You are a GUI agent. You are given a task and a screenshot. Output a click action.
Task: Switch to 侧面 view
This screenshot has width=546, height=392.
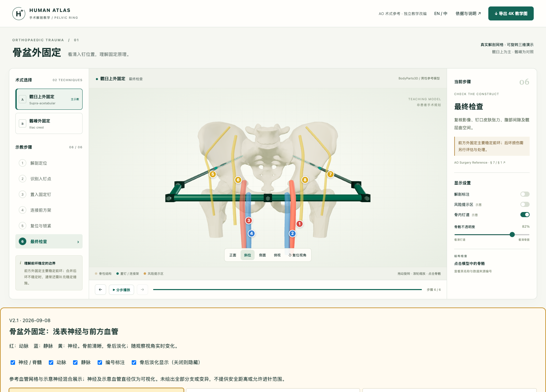click(x=262, y=255)
